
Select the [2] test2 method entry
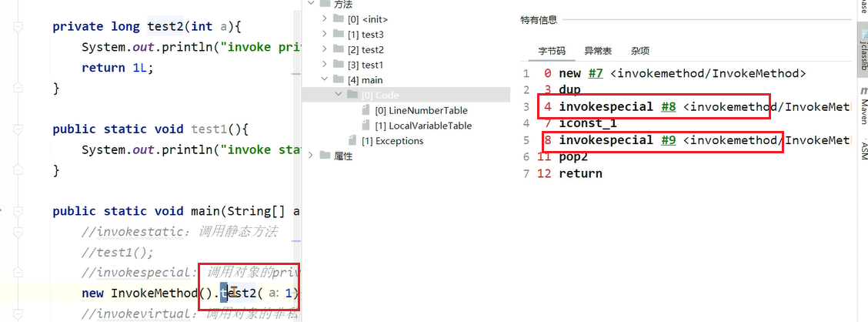pyautogui.click(x=366, y=50)
